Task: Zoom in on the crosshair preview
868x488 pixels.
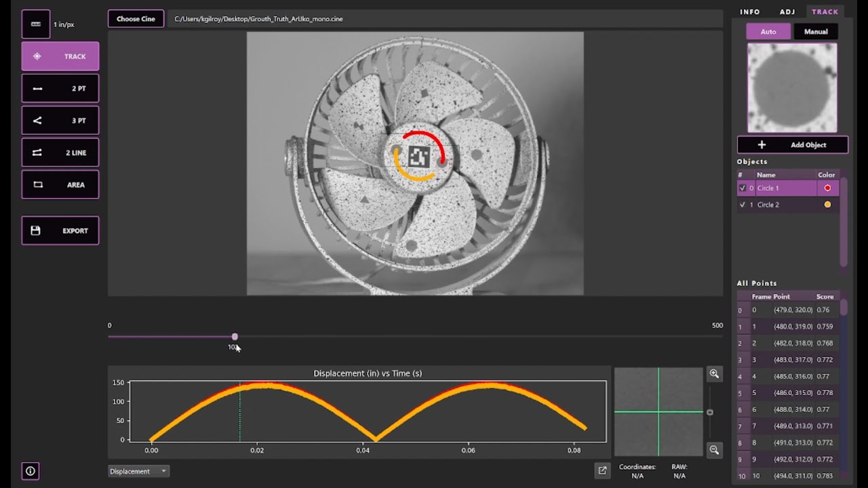Action: 714,373
